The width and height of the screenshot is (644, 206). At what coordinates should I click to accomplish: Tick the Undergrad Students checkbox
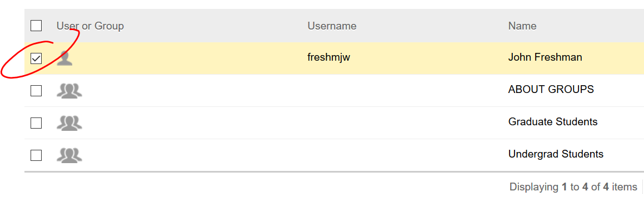[x=36, y=155]
